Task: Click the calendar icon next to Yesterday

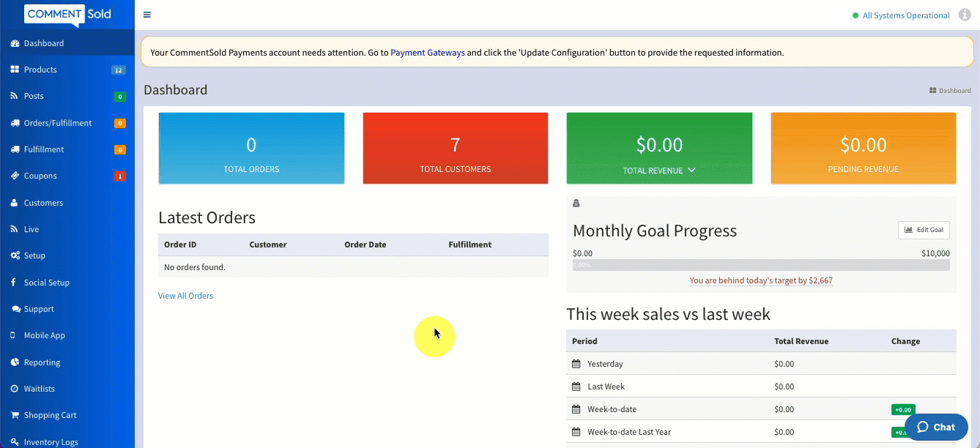Action: coord(576,364)
